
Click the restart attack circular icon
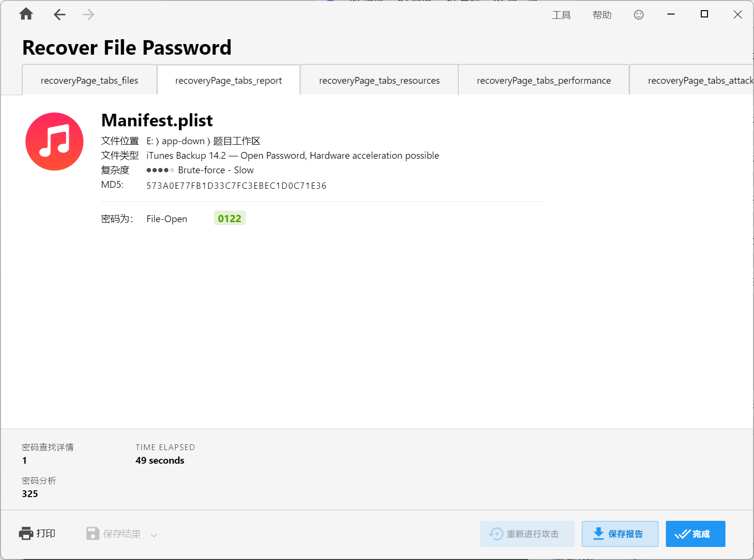[x=496, y=534]
